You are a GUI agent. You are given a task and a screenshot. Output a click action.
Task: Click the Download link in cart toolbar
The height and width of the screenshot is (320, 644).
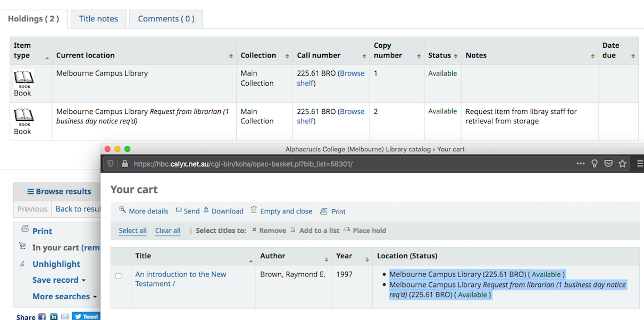(227, 211)
